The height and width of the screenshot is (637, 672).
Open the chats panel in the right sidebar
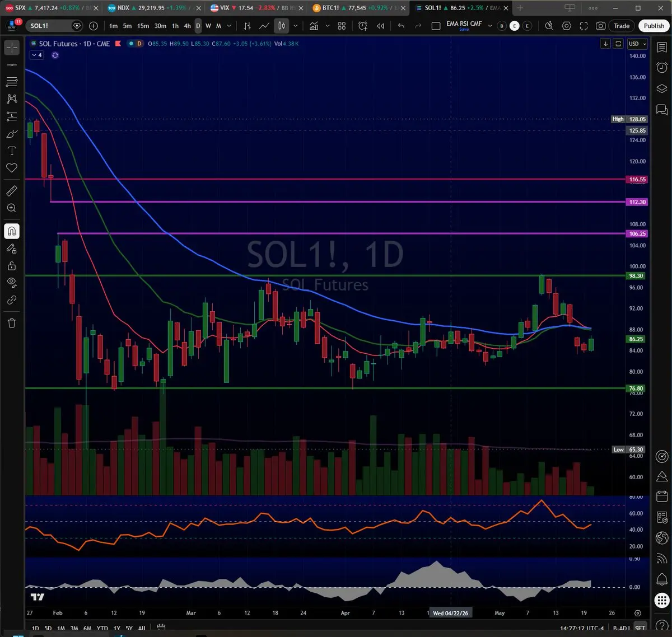tap(661, 110)
